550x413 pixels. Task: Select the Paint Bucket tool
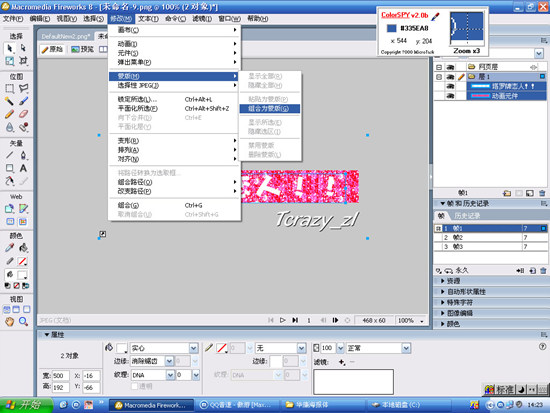[x=23, y=248]
